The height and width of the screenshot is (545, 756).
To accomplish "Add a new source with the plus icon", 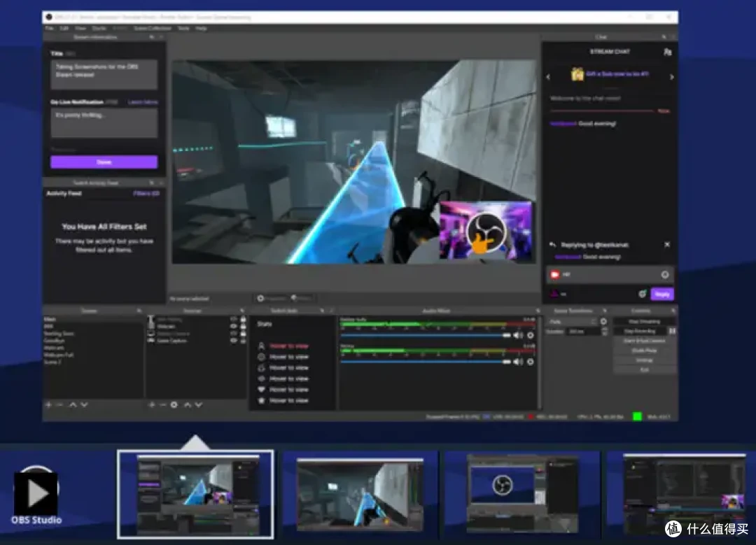I will pos(151,405).
